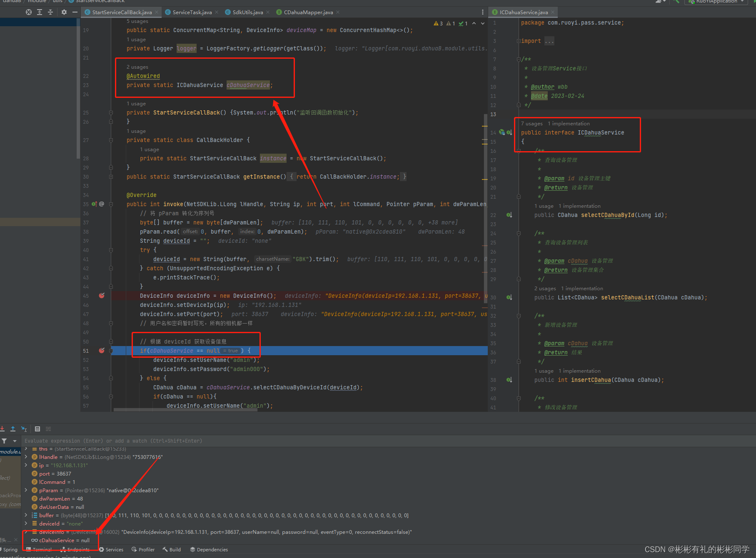The image size is (756, 558).
Task: Open project panel settings gear
Action: 64,12
